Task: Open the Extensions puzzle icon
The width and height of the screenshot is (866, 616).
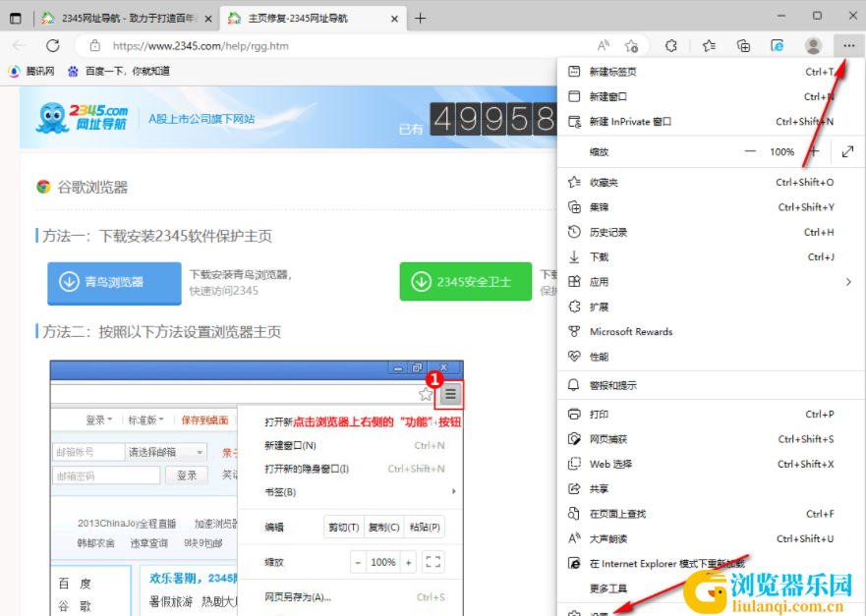Action: point(671,46)
